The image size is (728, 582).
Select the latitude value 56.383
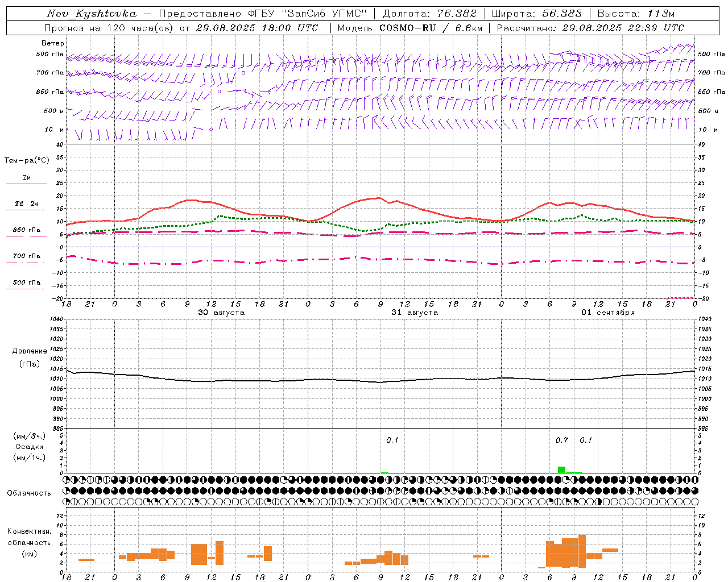[562, 14]
